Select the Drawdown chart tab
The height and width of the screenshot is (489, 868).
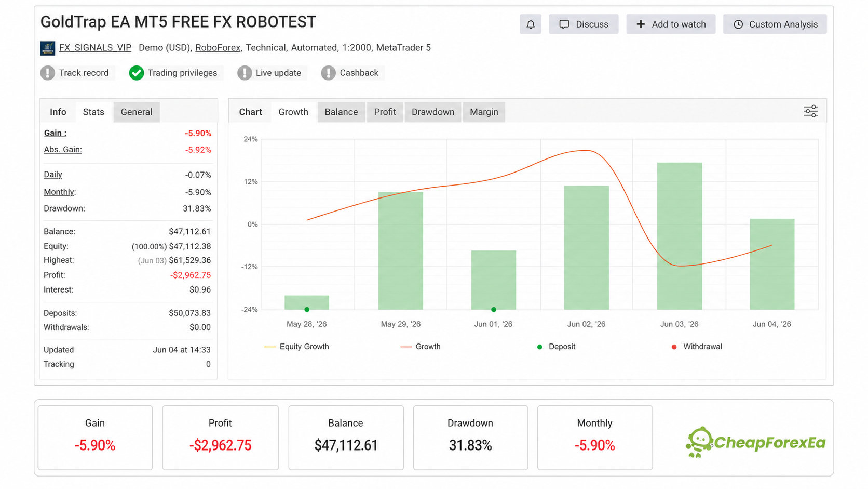coord(433,112)
